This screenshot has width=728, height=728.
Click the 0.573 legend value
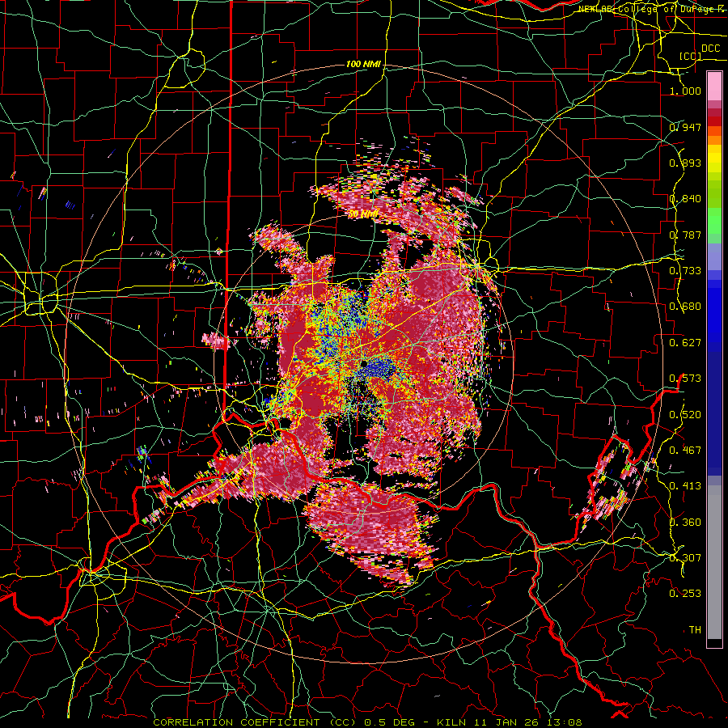pos(685,378)
